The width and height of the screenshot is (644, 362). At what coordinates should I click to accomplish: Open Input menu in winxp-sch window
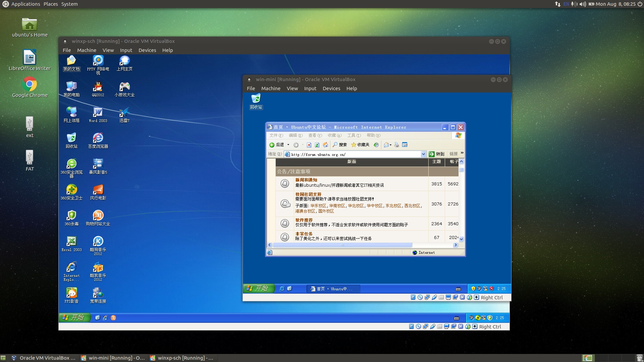126,50
